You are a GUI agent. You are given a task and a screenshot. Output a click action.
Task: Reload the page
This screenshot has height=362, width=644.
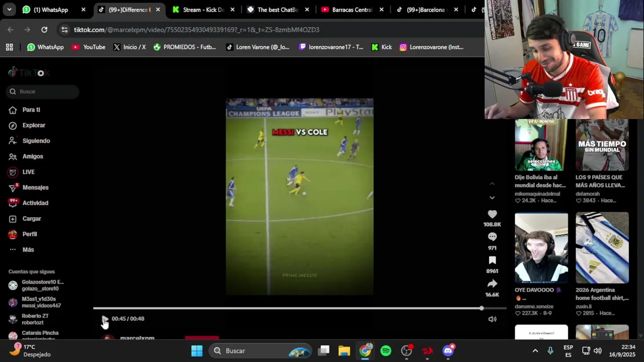click(44, 30)
